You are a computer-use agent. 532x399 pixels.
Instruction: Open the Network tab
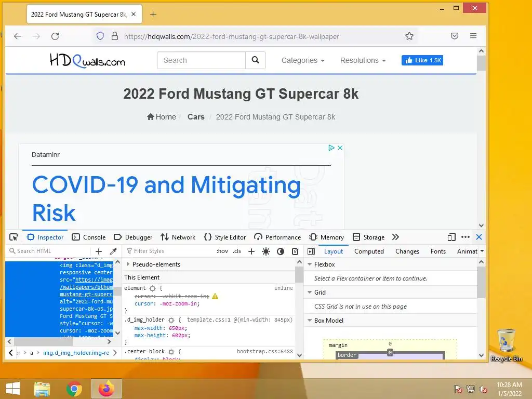click(178, 237)
